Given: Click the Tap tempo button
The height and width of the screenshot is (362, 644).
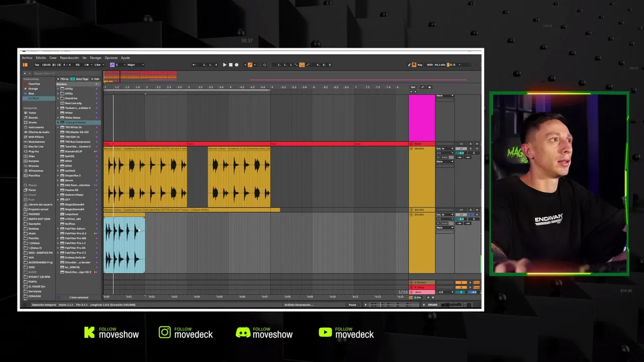Looking at the screenshot, I should tap(37, 65).
